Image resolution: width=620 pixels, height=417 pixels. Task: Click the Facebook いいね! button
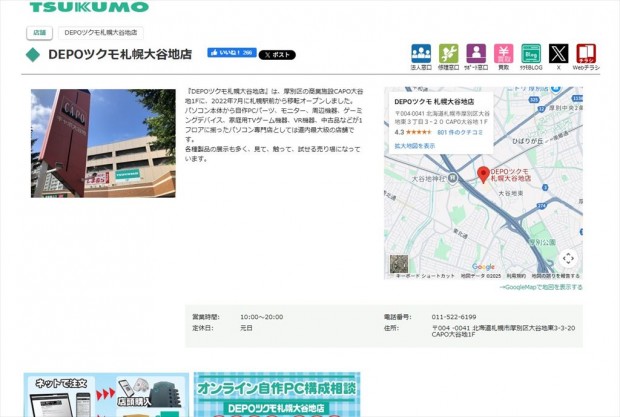[x=232, y=53]
